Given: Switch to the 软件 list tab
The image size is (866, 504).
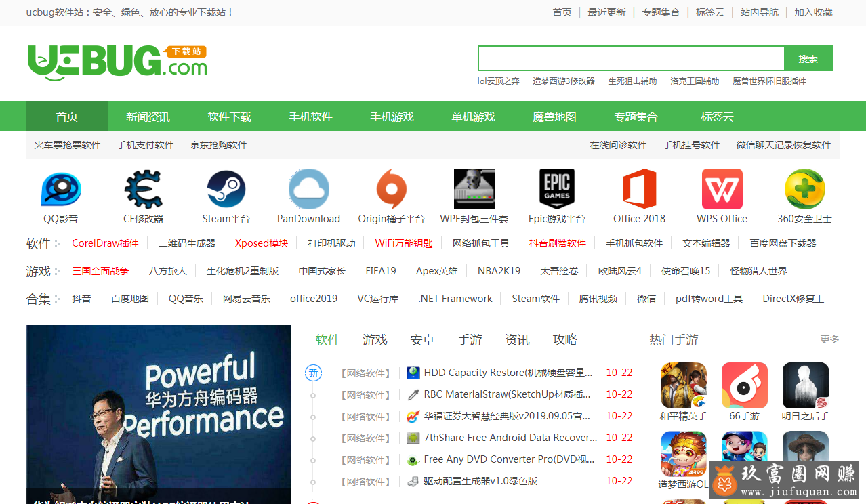Looking at the screenshot, I should pyautogui.click(x=328, y=340).
